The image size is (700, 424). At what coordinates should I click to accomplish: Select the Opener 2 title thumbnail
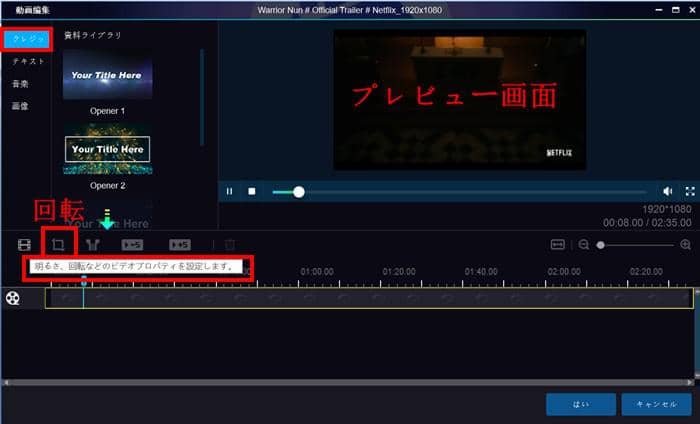coord(107,149)
